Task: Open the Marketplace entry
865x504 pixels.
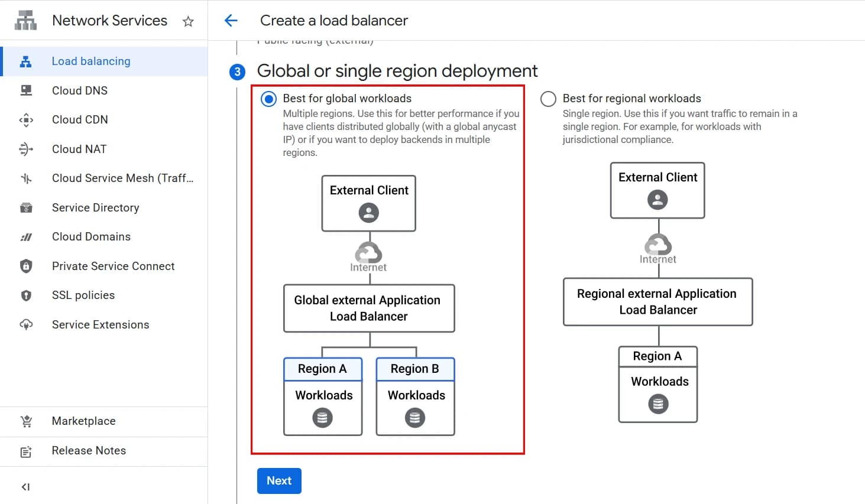Action: pos(83,421)
